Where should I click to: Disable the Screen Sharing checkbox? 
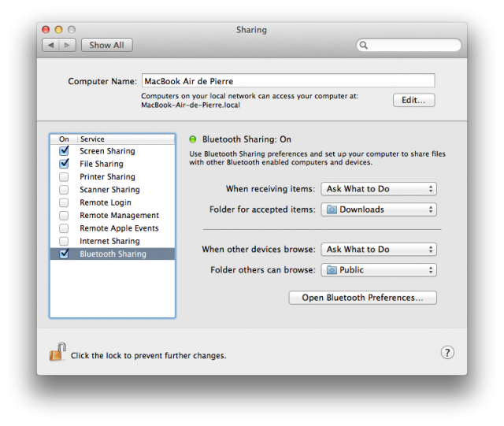(64, 150)
